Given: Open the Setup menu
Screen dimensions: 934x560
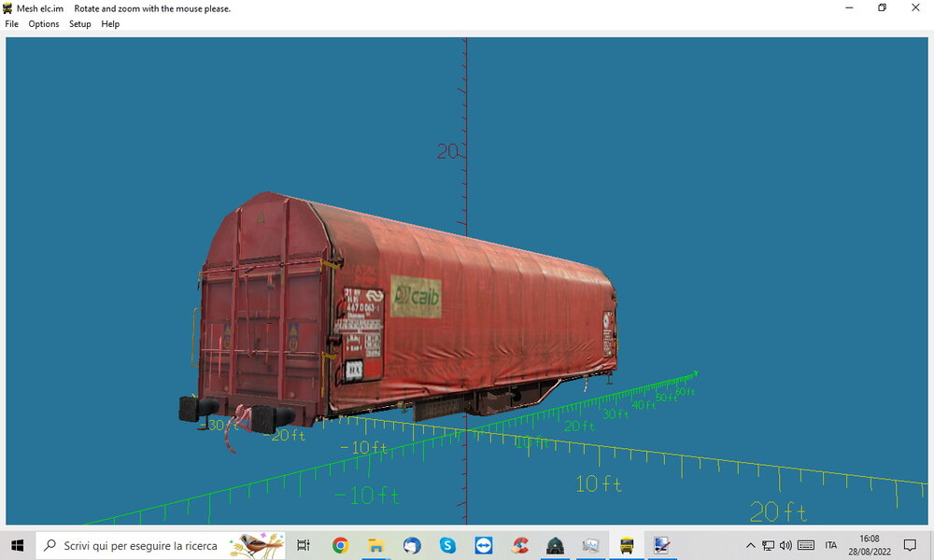Looking at the screenshot, I should (79, 24).
